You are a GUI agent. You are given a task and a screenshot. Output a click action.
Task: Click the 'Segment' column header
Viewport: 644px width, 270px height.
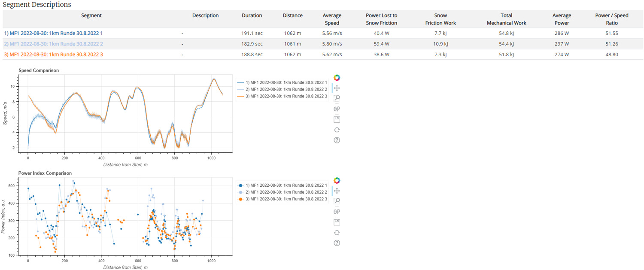point(91,15)
